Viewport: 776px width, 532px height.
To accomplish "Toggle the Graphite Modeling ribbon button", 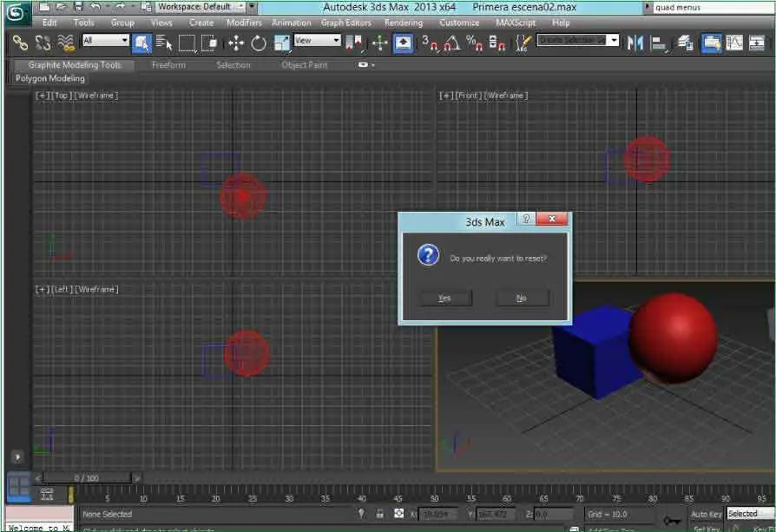I will (712, 43).
